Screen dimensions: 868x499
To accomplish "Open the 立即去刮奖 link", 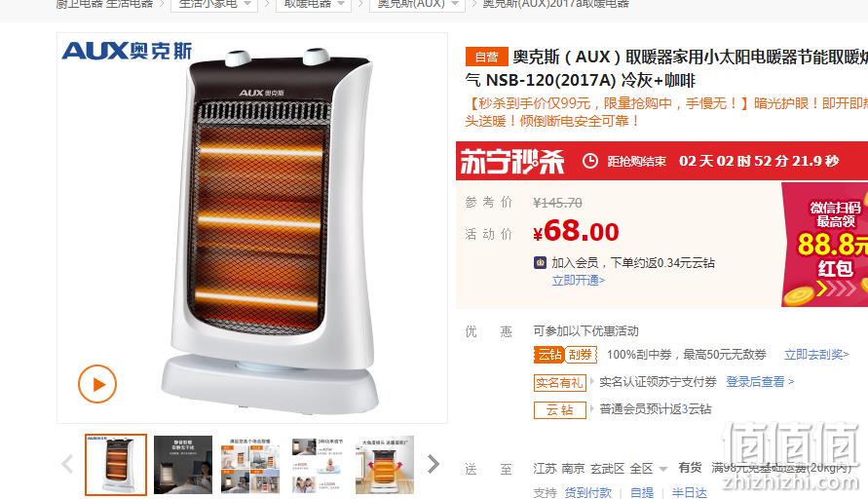I will coord(816,355).
